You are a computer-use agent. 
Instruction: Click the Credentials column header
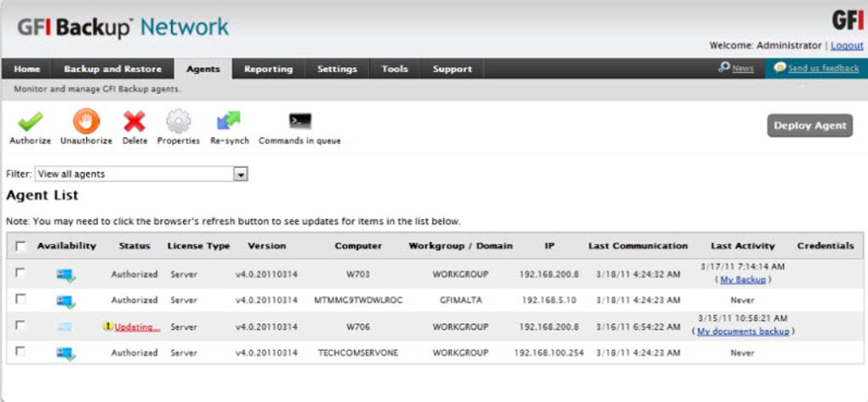825,246
